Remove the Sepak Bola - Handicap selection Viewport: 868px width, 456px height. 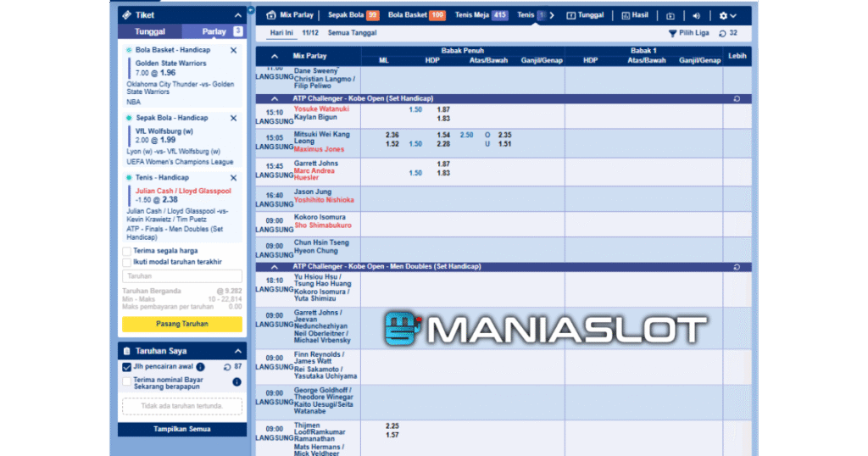(x=234, y=118)
